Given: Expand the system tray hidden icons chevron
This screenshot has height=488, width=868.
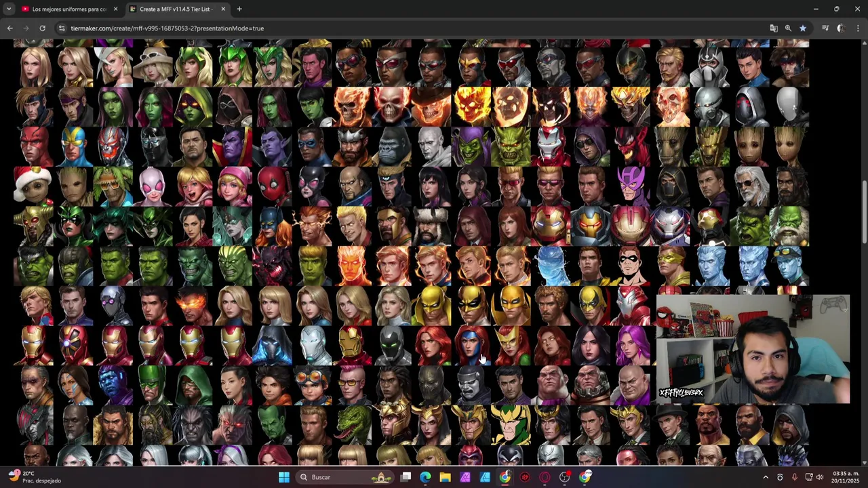Looking at the screenshot, I should pos(766,477).
